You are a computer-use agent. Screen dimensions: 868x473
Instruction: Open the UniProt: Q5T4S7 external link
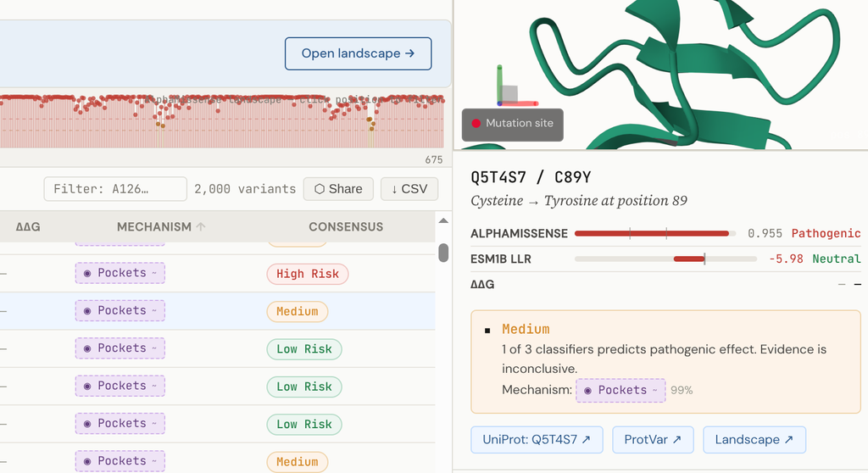pyautogui.click(x=537, y=440)
